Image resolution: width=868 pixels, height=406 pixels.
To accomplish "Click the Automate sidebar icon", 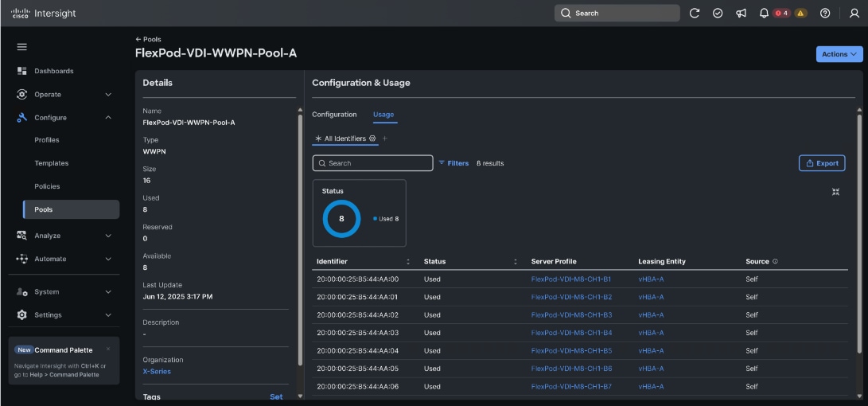I will pyautogui.click(x=22, y=259).
